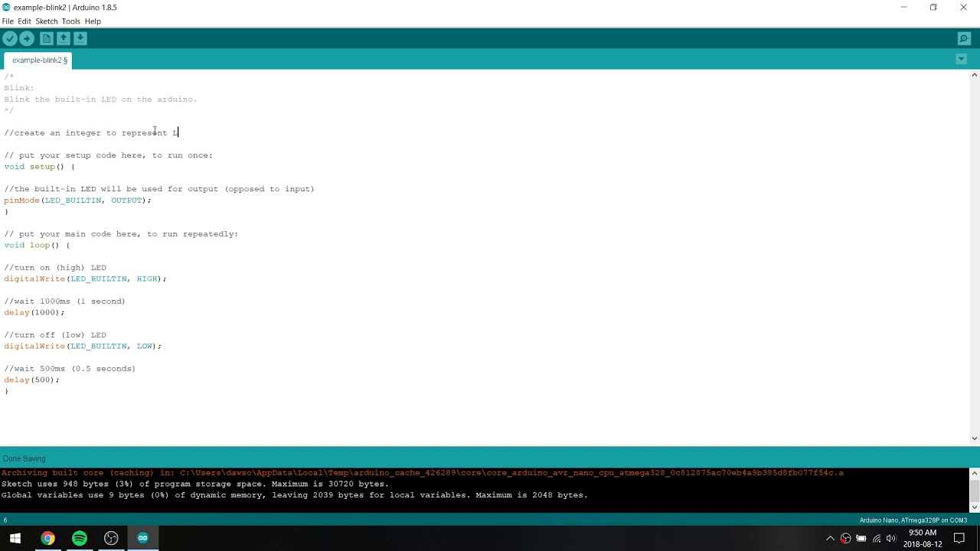The height and width of the screenshot is (551, 980).
Task: Click the '//create an integer to represent' comment line
Action: coord(91,132)
